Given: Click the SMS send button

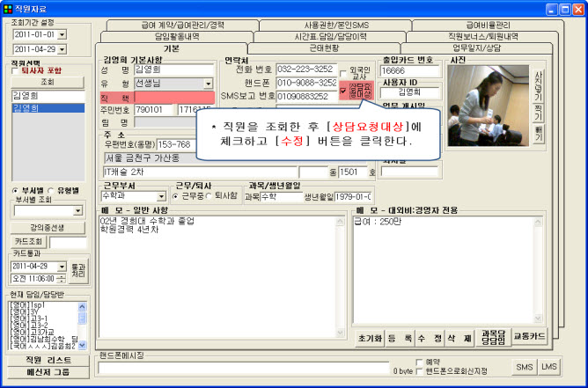Looking at the screenshot, I should [x=525, y=366].
